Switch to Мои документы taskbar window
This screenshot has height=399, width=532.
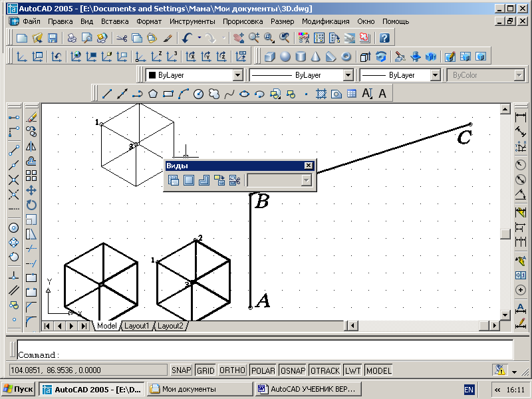coord(200,389)
